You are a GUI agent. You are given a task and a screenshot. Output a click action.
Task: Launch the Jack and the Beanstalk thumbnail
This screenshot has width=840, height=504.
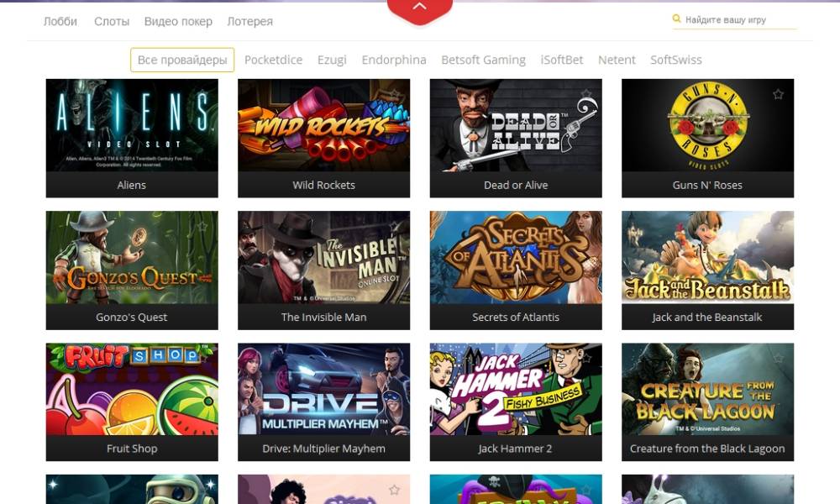tap(707, 258)
